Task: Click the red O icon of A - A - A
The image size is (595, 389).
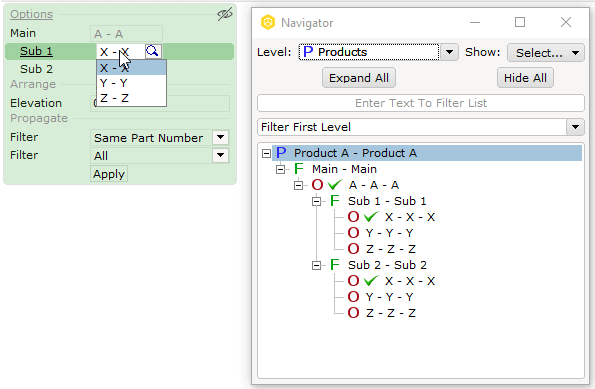Action: point(317,185)
